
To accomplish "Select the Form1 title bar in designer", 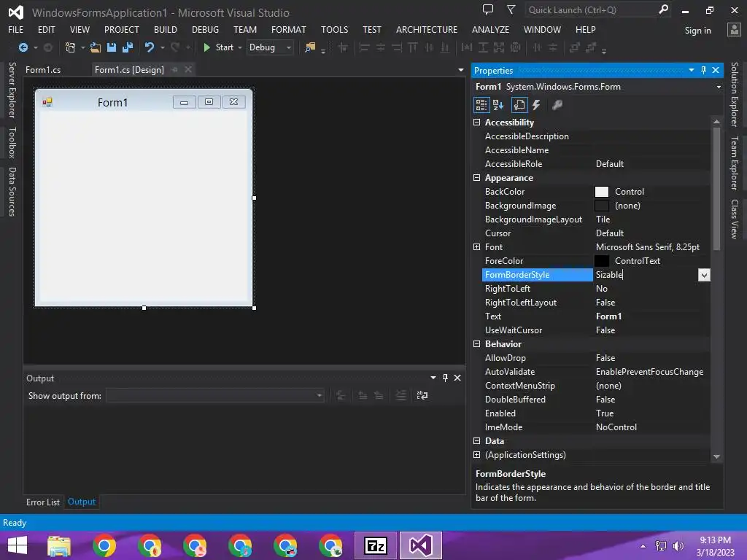I will (144, 101).
